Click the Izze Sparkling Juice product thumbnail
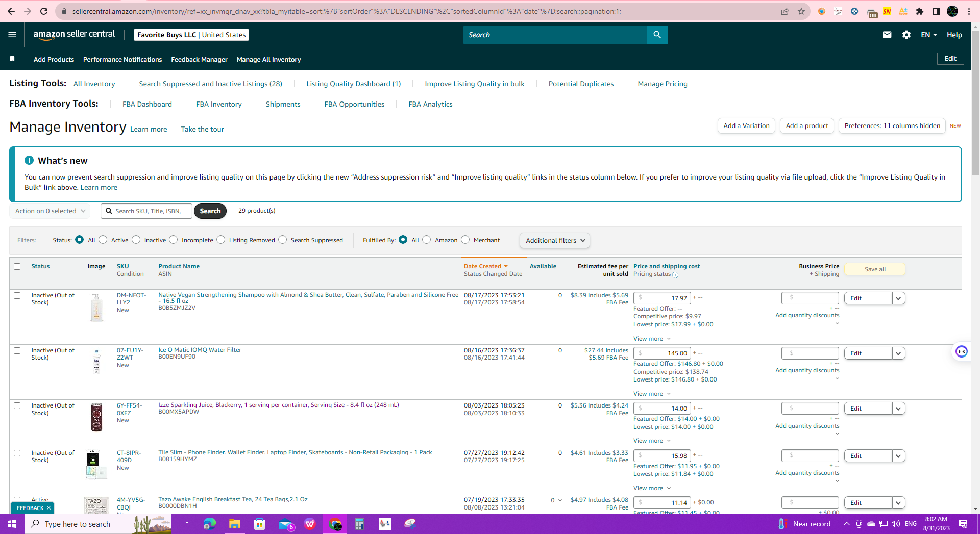The width and height of the screenshot is (980, 534). (96, 417)
